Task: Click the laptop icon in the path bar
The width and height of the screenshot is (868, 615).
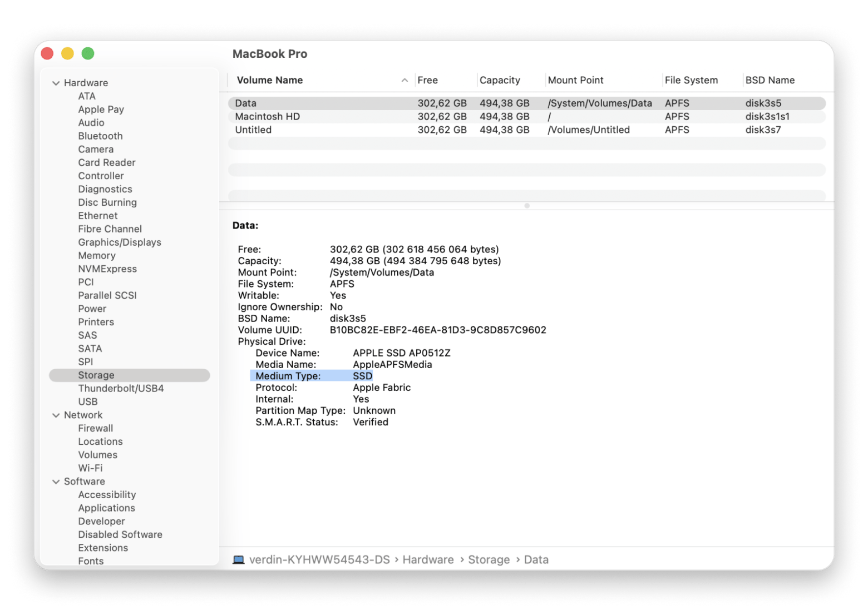Action: tap(238, 559)
